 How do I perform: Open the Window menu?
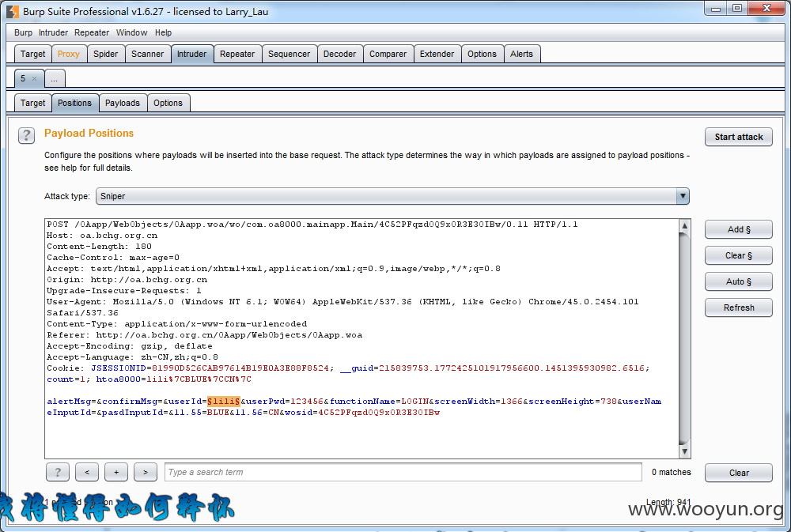click(x=131, y=32)
